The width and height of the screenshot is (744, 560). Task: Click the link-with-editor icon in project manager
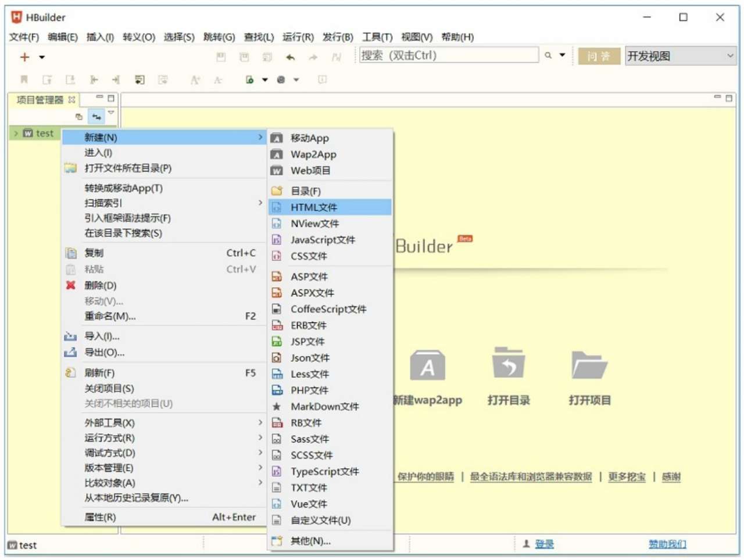click(x=96, y=117)
